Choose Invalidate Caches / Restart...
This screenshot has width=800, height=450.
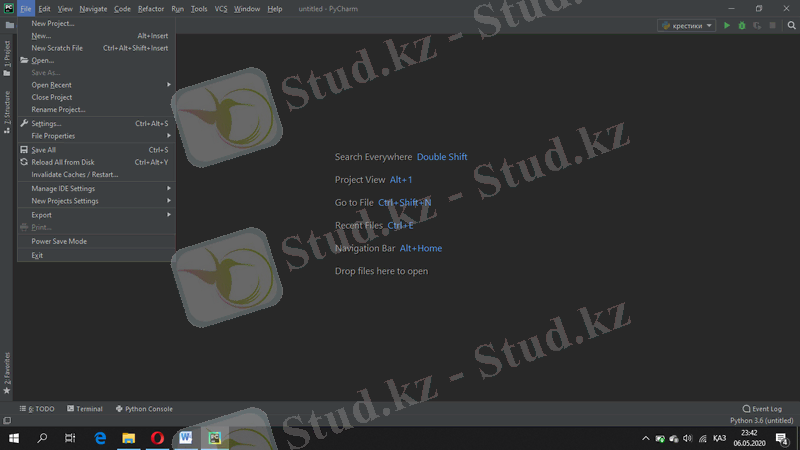pos(96,174)
